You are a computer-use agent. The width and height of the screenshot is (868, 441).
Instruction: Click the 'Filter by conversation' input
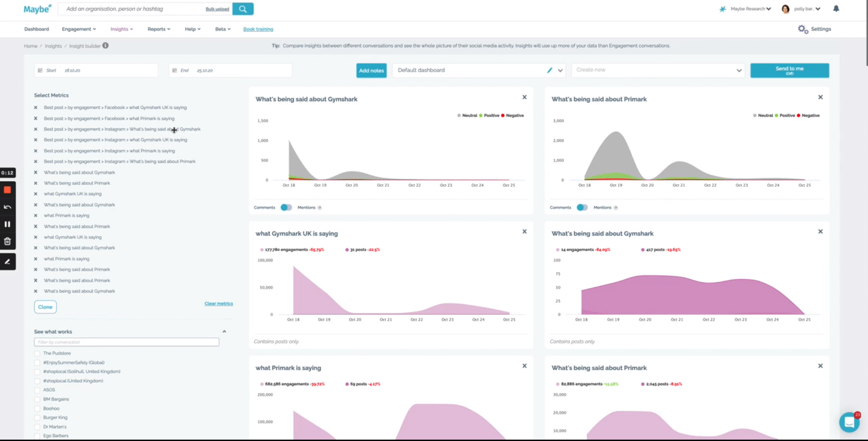coord(126,342)
